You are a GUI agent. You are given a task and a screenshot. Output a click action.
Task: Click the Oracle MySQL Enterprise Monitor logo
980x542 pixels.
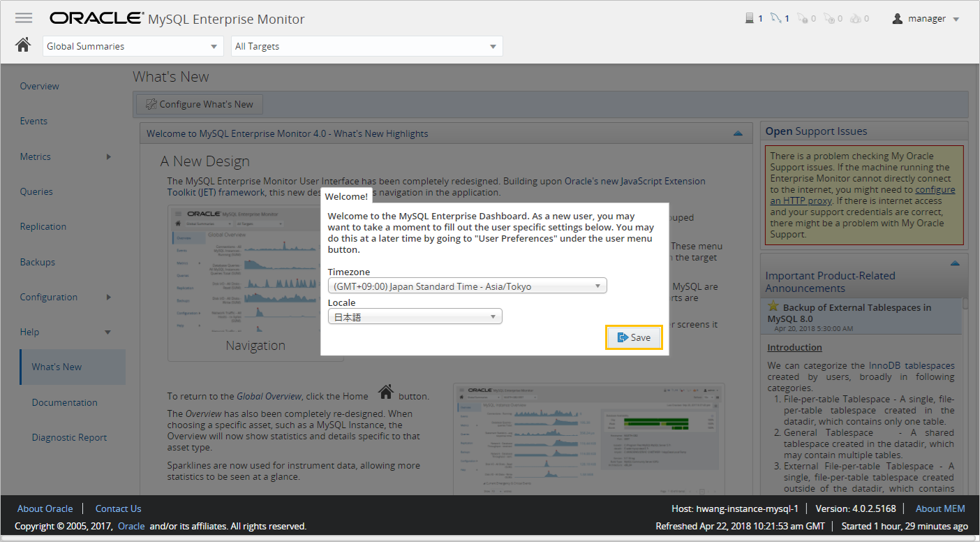point(177,19)
